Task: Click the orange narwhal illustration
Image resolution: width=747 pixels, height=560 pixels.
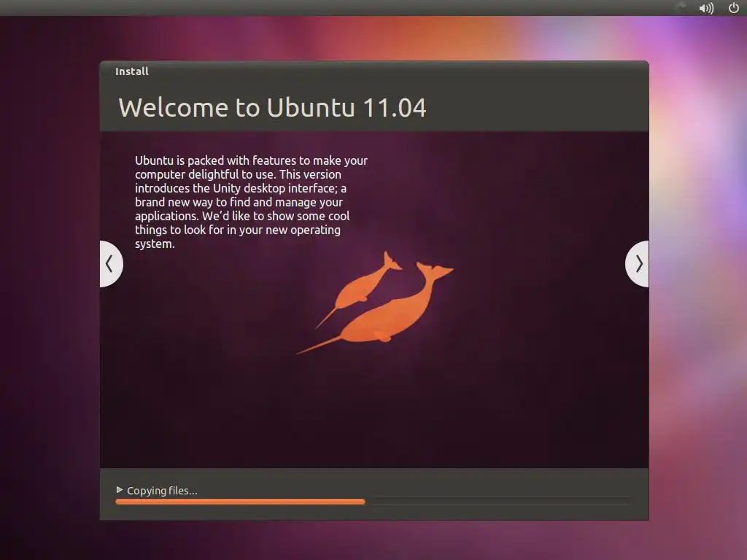Action: pyautogui.click(x=375, y=303)
